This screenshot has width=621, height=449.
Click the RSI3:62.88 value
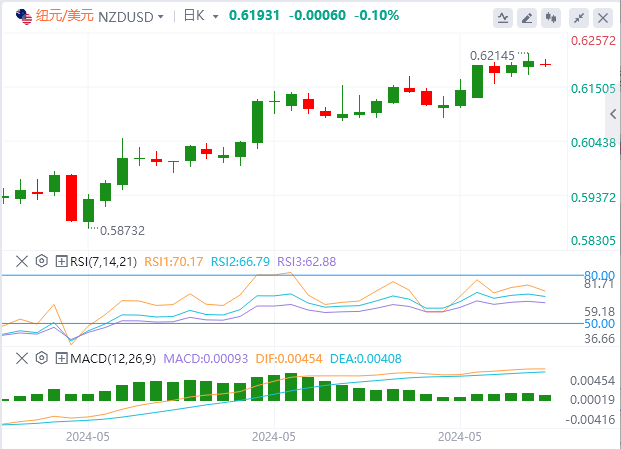pyautogui.click(x=306, y=262)
